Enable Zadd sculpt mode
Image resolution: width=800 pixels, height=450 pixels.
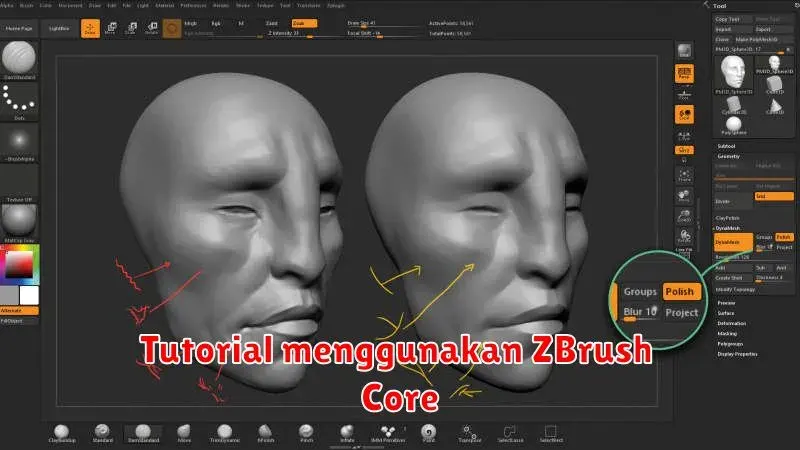click(272, 23)
